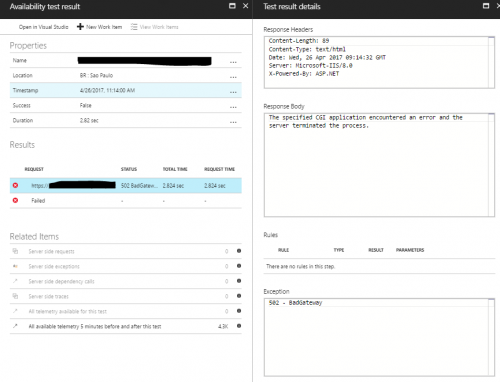Select the Timestamp property row value

click(107, 90)
